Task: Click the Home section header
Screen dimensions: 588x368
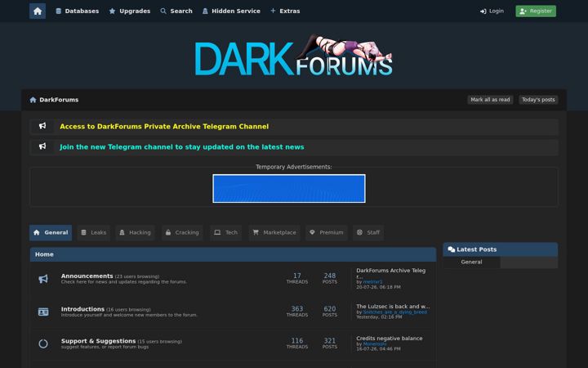Action: click(x=233, y=254)
